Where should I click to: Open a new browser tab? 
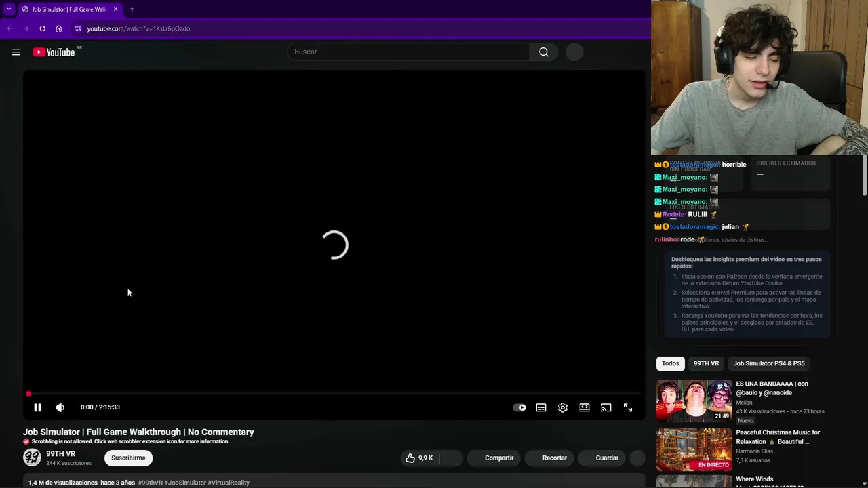click(x=132, y=9)
